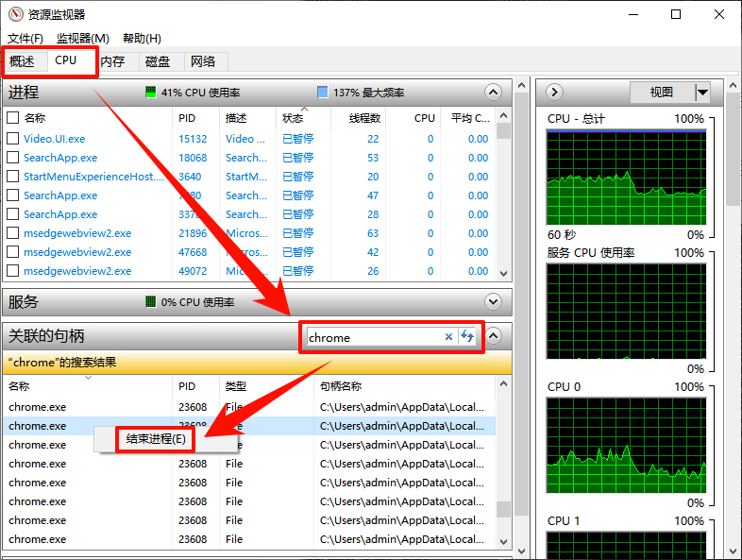Open the 帮助(H) menu
This screenshot has width=742, height=560.
142,39
